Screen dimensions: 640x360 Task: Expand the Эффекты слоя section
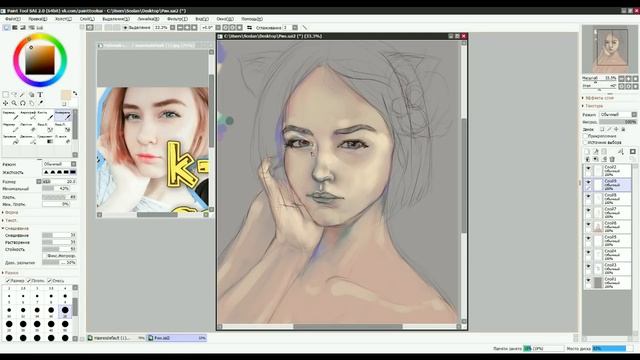point(599,98)
